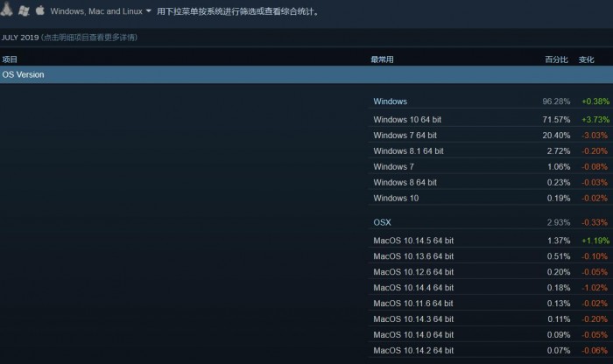
Task: Click the 1.06% percentage value
Action: 559,167
